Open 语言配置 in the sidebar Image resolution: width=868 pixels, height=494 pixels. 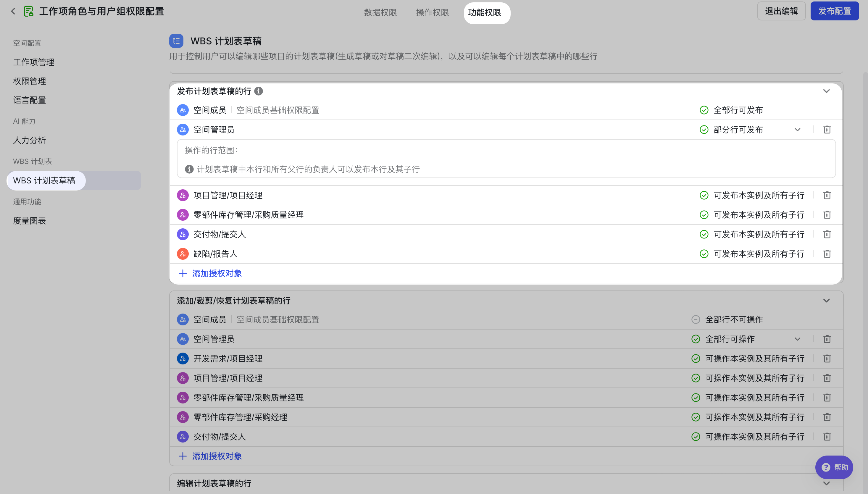30,100
